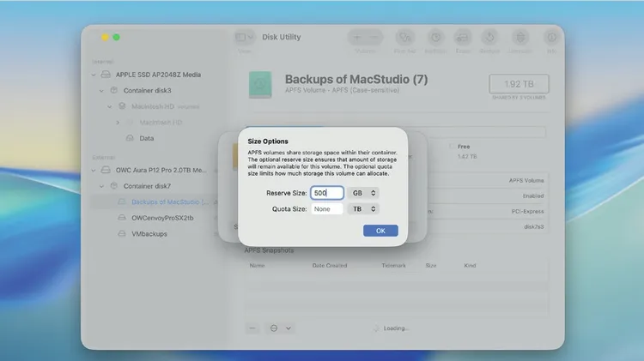Click the Reserve Size input field

tap(327, 193)
